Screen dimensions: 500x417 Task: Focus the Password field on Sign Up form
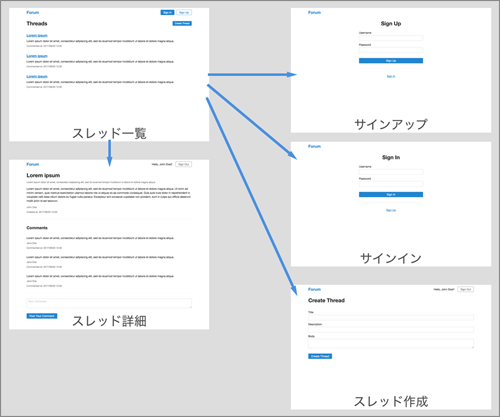391,50
